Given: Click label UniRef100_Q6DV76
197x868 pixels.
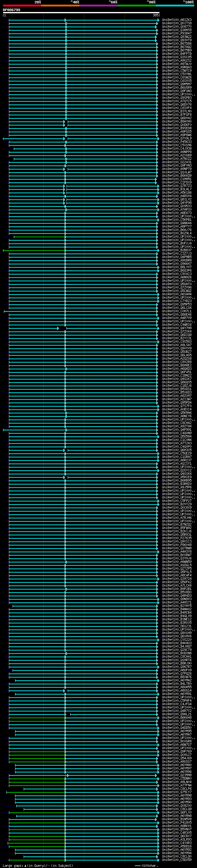Looking at the screenshot, I should point(177,104).
